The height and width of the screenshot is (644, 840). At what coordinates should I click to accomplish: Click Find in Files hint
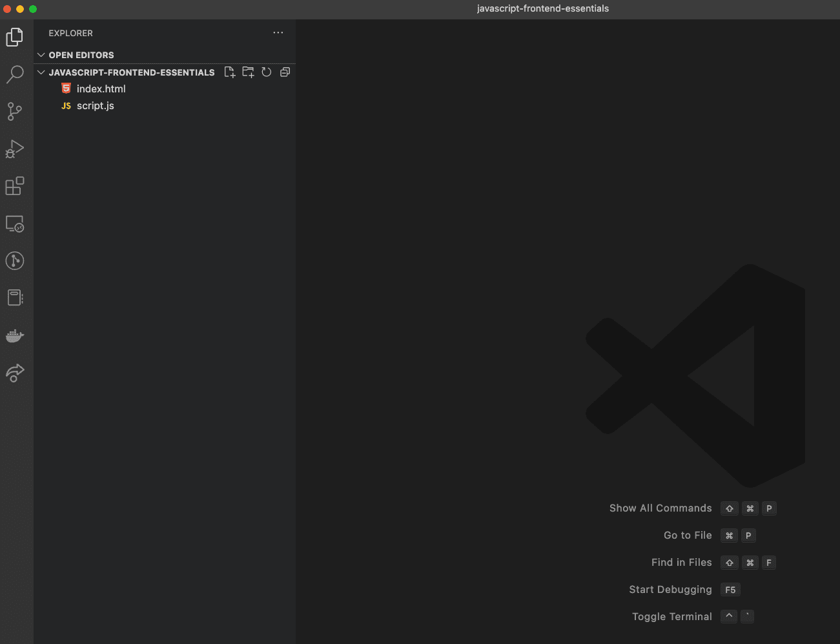(681, 563)
